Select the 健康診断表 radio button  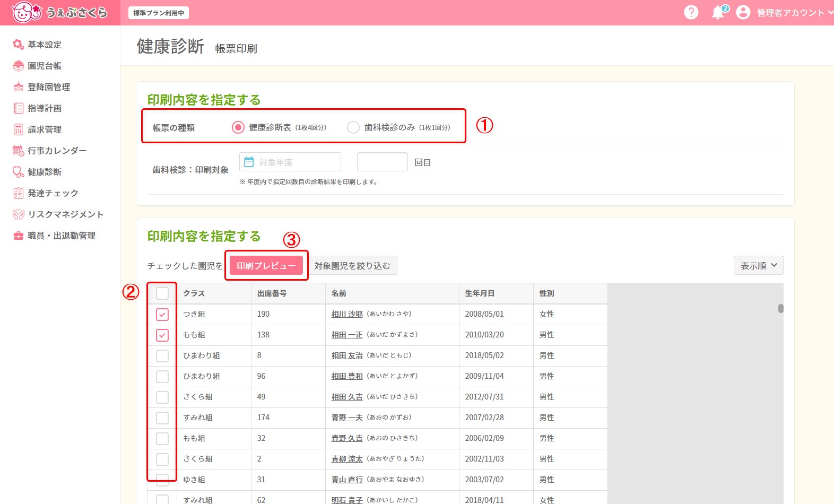[238, 127]
